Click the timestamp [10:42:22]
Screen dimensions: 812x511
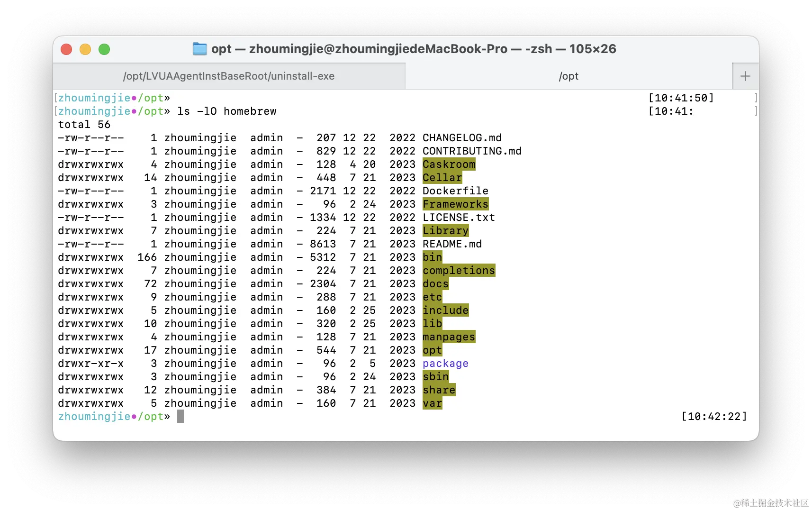[714, 417]
